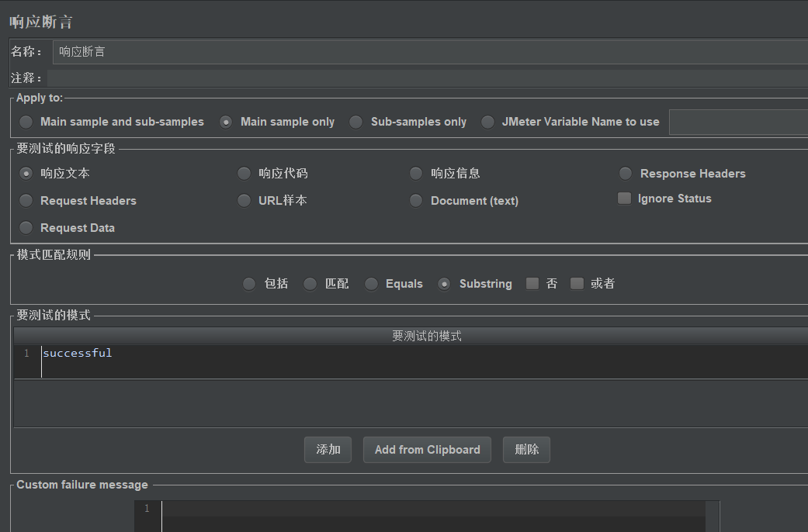Image resolution: width=808 pixels, height=532 pixels.
Task: Select 包括 matching rule
Action: click(249, 284)
